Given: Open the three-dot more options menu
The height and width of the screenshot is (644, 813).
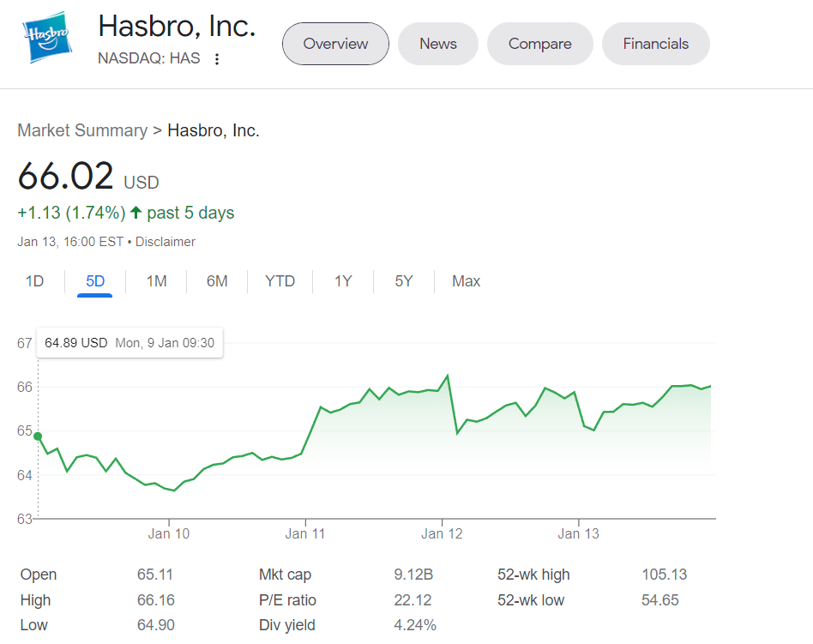Looking at the screenshot, I should pyautogui.click(x=217, y=59).
